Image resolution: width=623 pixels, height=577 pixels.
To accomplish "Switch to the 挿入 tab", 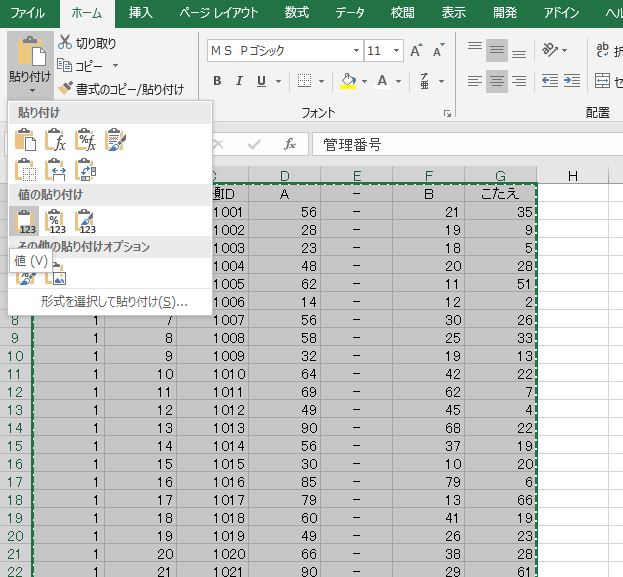I will tap(141, 13).
